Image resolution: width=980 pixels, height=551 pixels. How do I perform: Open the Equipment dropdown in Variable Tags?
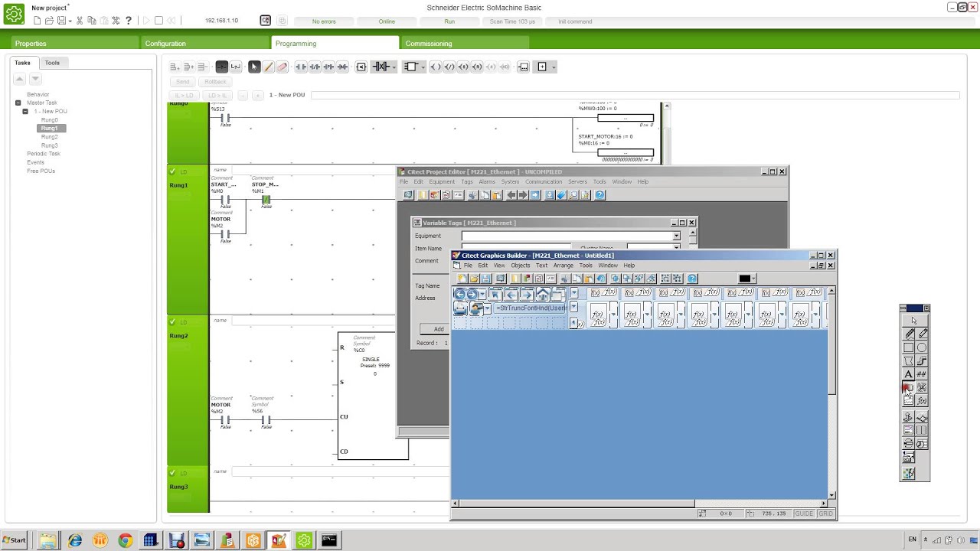point(676,236)
